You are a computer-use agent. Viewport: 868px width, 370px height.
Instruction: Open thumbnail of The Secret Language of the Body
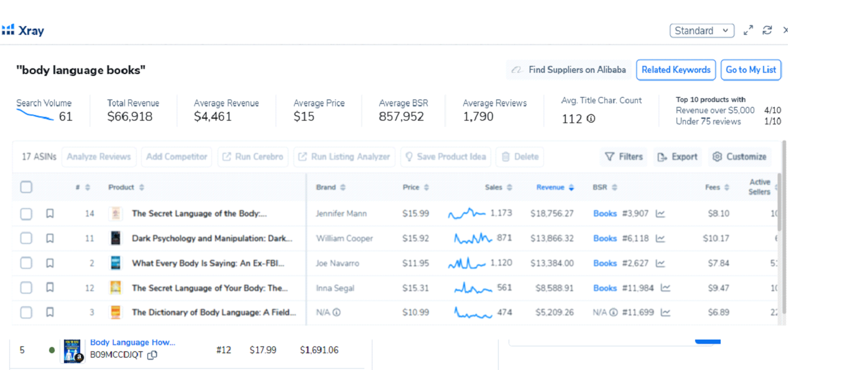[116, 213]
